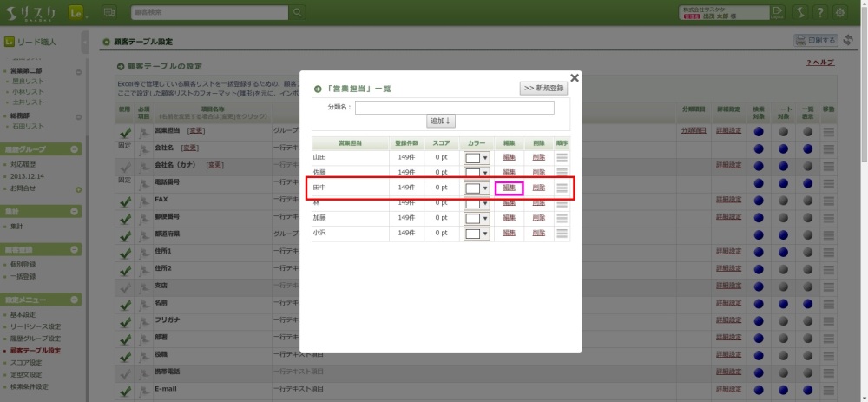Close the 営業担当 list dialog
The width and height of the screenshot is (868, 402).
pyautogui.click(x=574, y=77)
